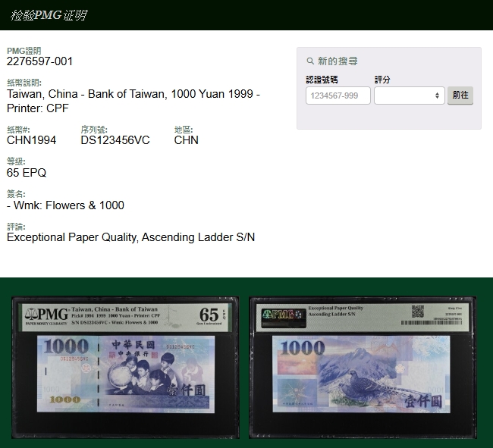Click the 检验PMG证明 header title
Screen dimensions: 493x448
pos(49,15)
